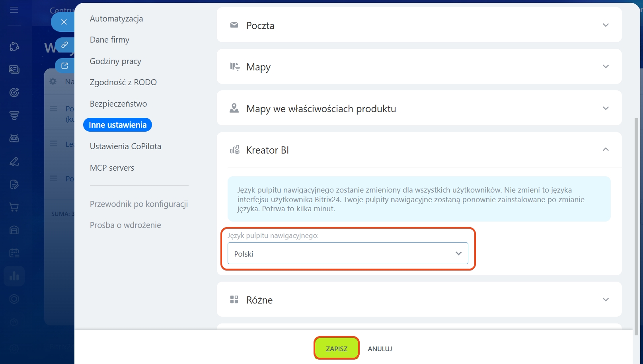
Task: Open Ustawienia CoPilota settings page
Action: [x=125, y=146]
